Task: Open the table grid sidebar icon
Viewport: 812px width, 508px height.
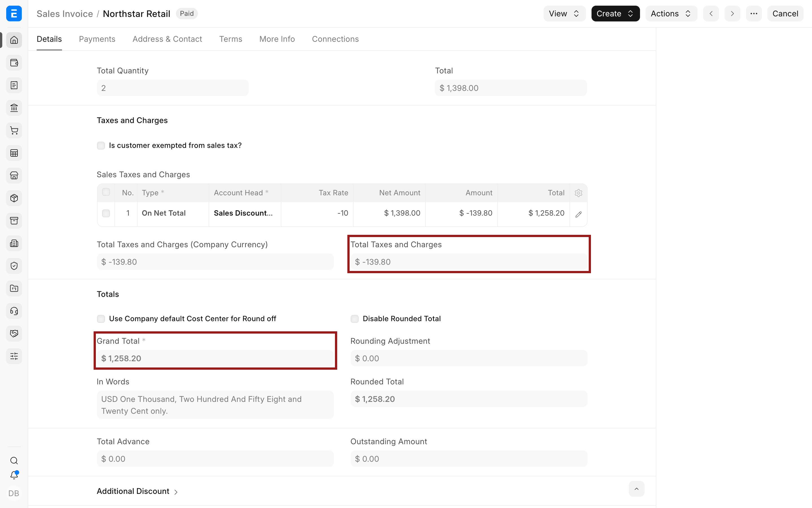Action: [x=14, y=153]
